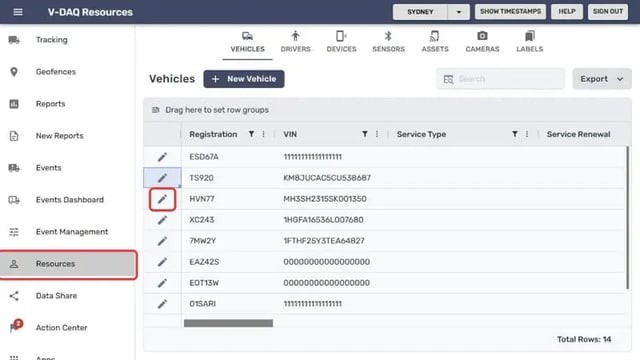
Task: Switch to the Assets tab
Action: [x=435, y=42]
